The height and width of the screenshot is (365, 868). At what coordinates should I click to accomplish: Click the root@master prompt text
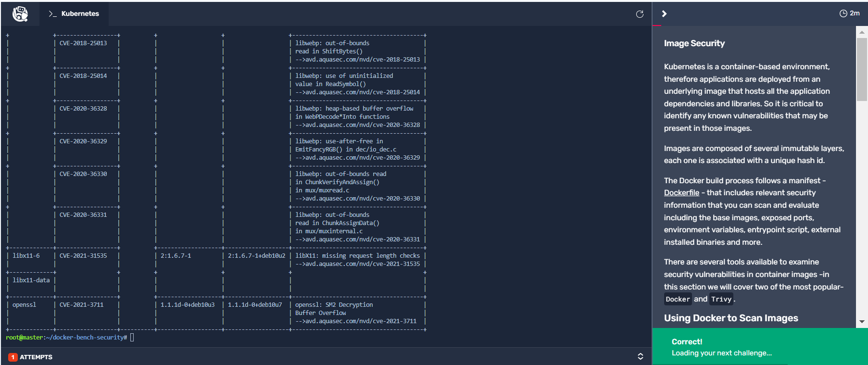point(24,338)
